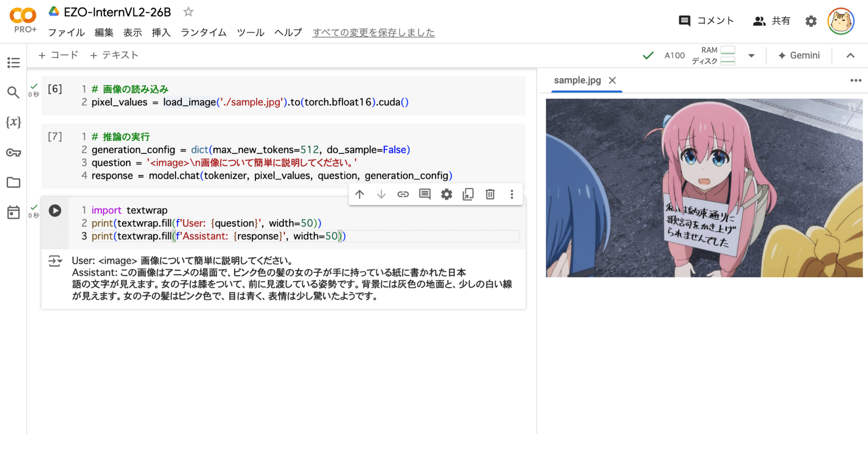Star the EZO-InternVL2-26B notebook
The width and height of the screenshot is (868, 454).
(188, 12)
